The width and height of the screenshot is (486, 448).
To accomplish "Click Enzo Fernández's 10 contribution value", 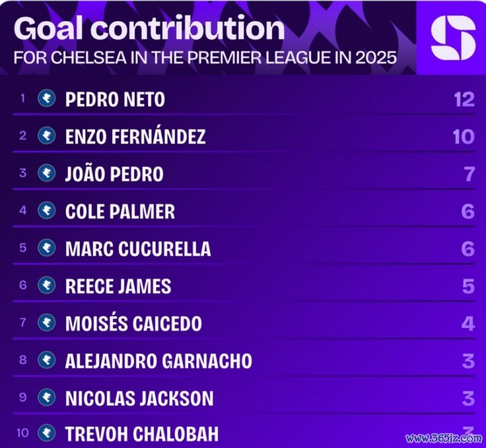I will coord(464,136).
